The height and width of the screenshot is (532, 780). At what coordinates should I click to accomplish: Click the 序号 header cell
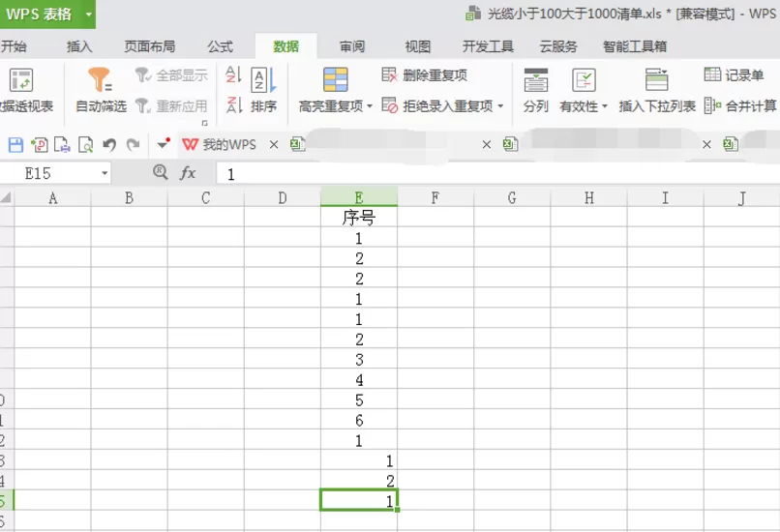359,217
